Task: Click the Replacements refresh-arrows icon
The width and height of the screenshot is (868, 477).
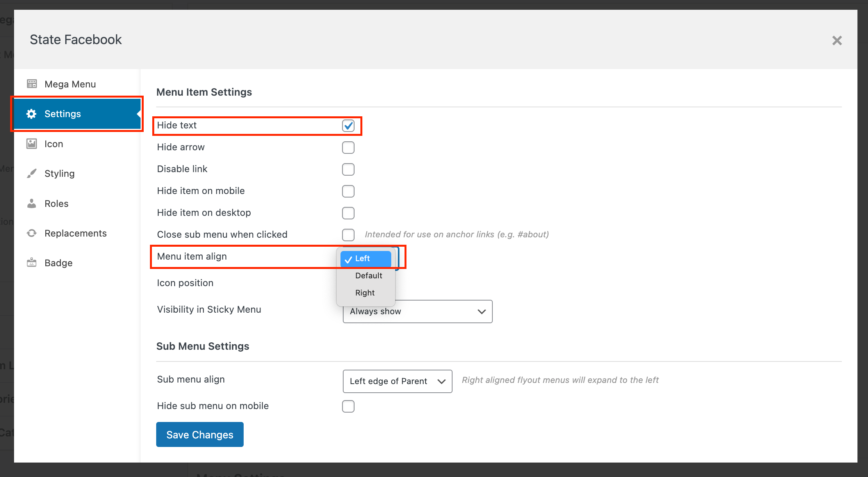Action: [32, 233]
